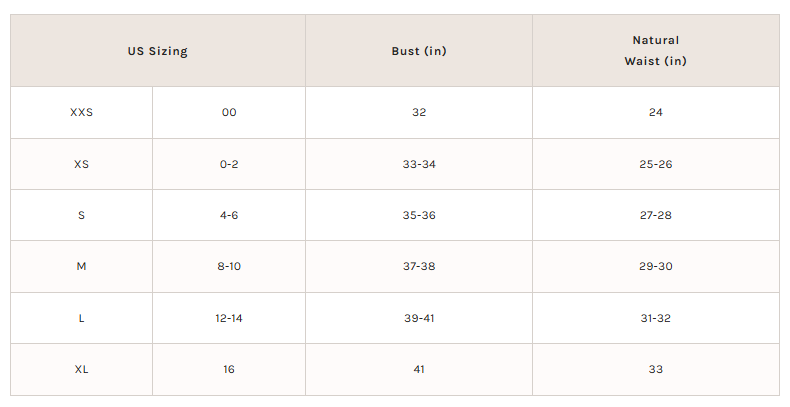Click waist measurement 29-30
Screen dimensions: 790x407
(655, 266)
